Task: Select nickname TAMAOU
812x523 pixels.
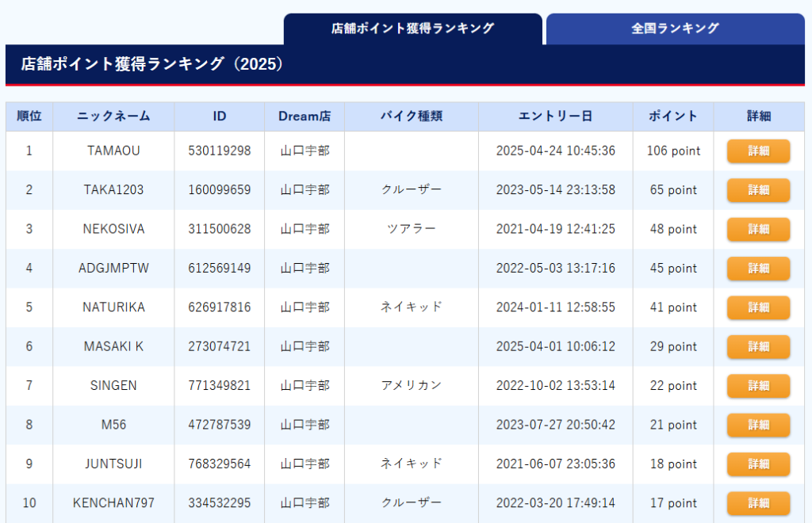Action: (x=113, y=151)
